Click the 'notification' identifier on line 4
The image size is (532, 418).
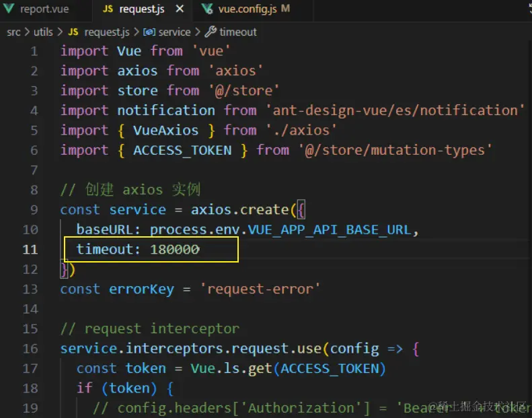pyautogui.click(x=166, y=110)
